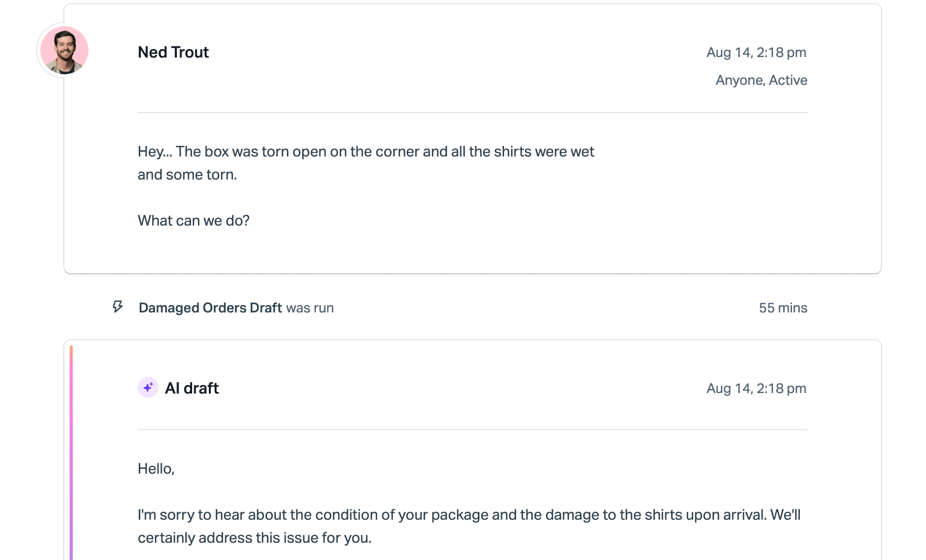
Task: Click the divider under AI draft header
Action: [473, 430]
